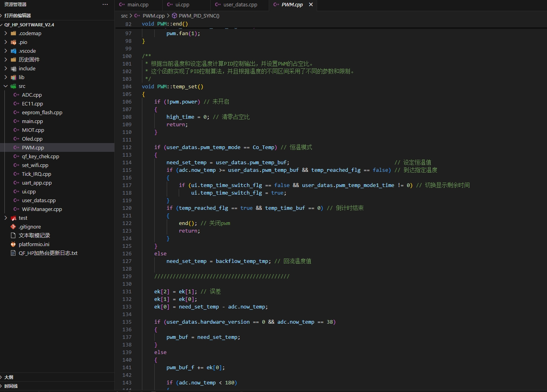
Task: Click the PWM_PID_SYNC() symbol icon in breadcrumb
Action: coord(174,16)
